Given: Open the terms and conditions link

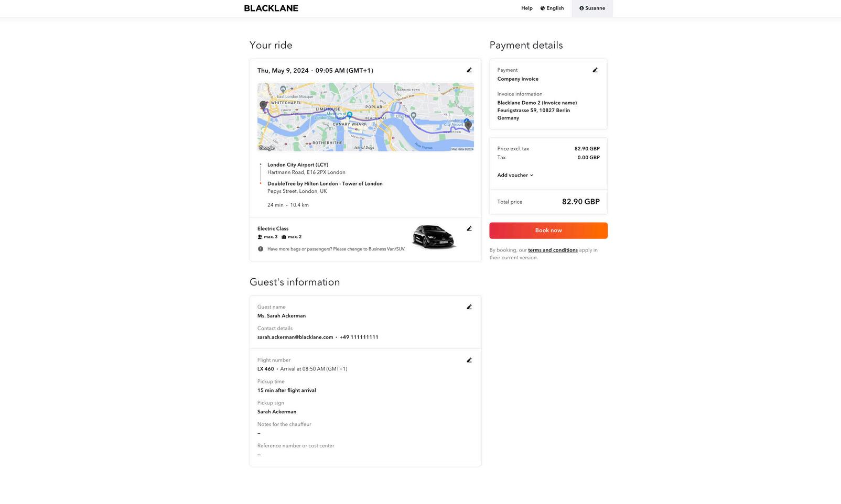Looking at the screenshot, I should click(553, 250).
